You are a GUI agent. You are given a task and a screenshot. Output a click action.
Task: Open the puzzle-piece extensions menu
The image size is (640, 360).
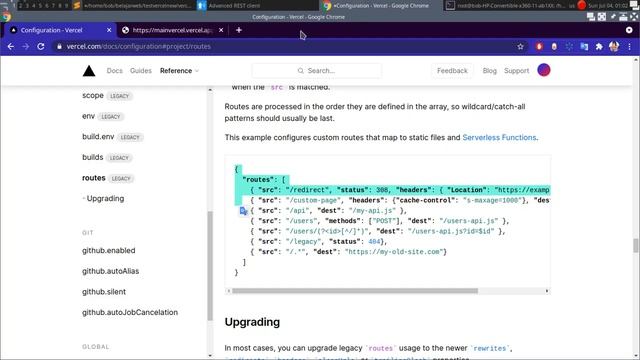pyautogui.click(x=599, y=47)
